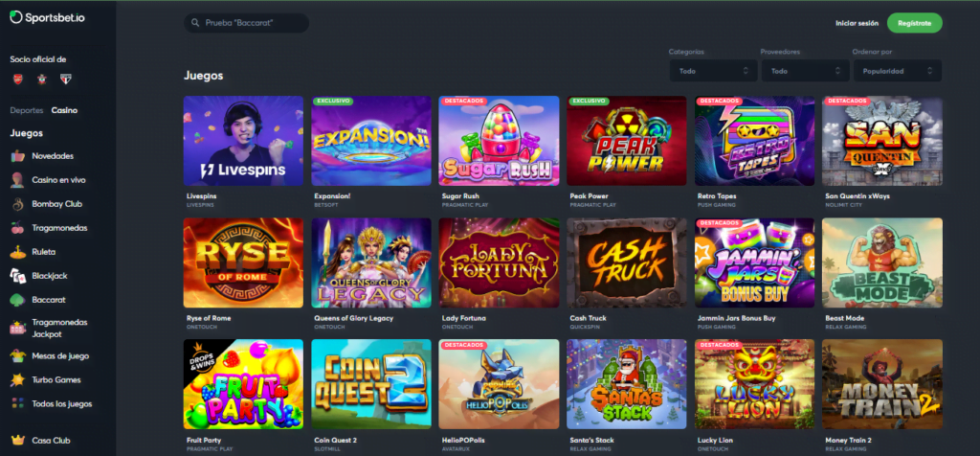980x456 pixels.
Task: Click the Sportsbet.io logo
Action: click(x=48, y=18)
